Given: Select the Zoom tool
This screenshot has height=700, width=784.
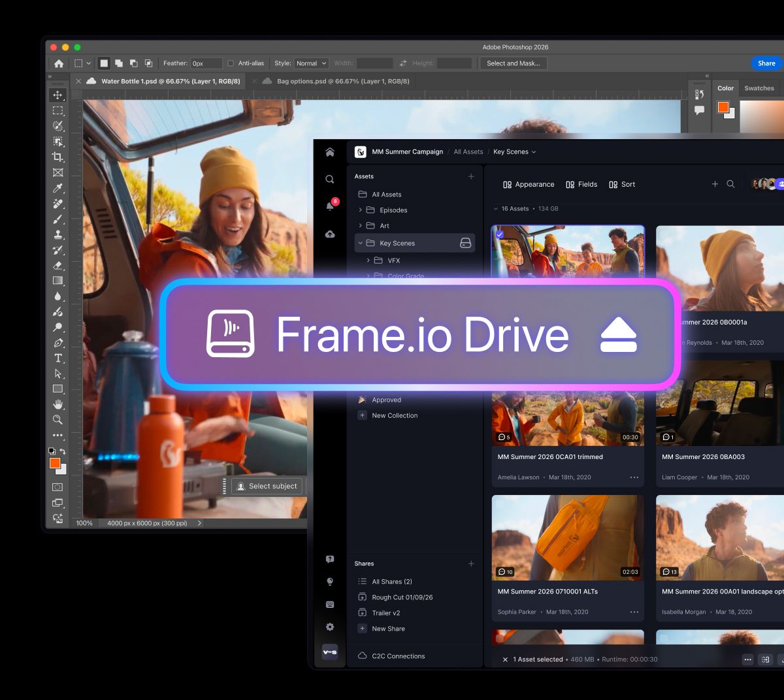Looking at the screenshot, I should coord(57,420).
